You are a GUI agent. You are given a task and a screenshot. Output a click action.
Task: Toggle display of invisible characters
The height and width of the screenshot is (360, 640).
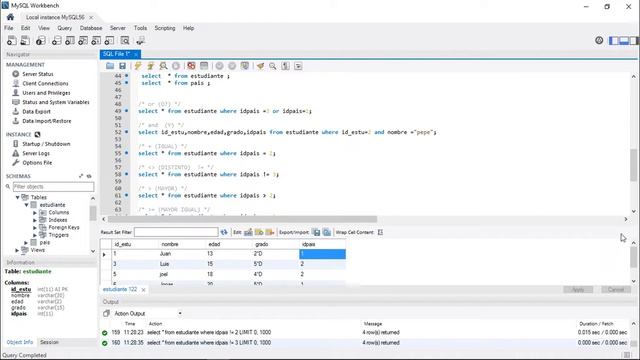click(285, 66)
